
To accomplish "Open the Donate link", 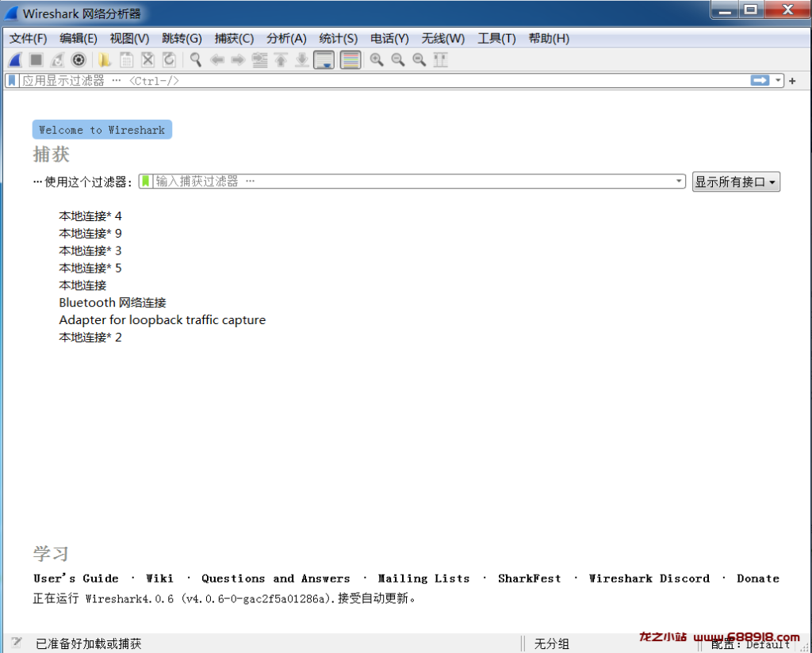I will click(x=757, y=579).
